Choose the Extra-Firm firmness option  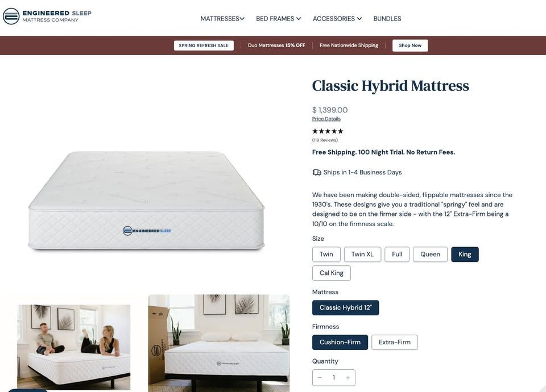(x=395, y=342)
